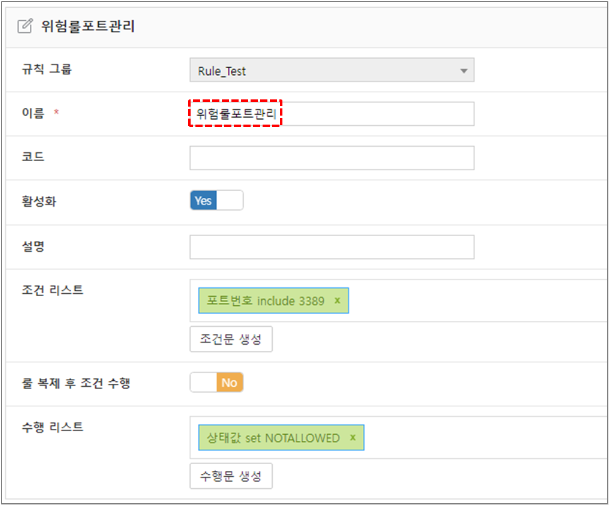This screenshot has width=610, height=506.
Task: Click the 이름 input field
Action: point(332,114)
